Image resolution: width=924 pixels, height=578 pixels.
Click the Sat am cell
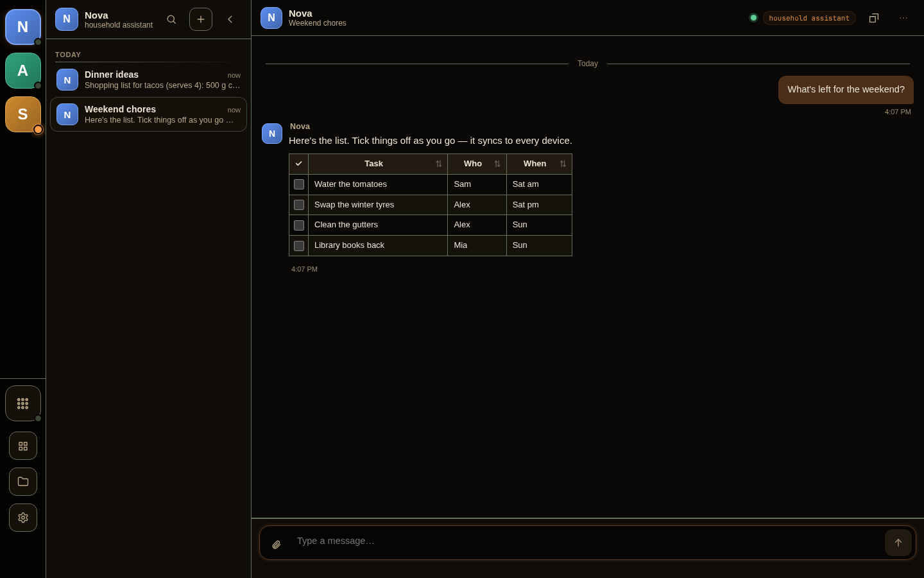539,184
